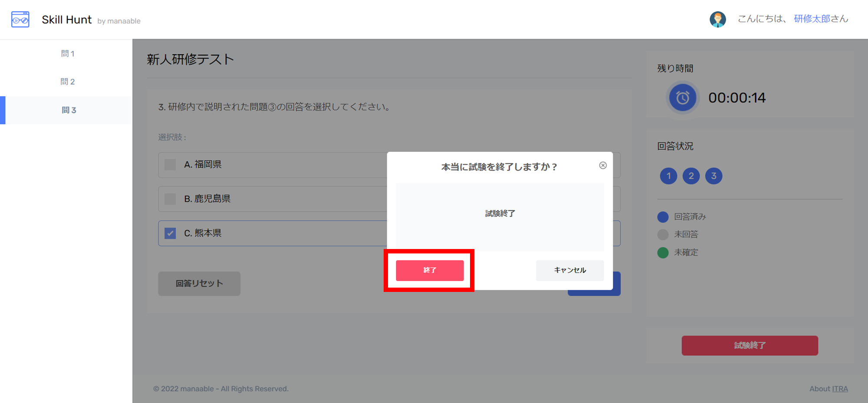The image size is (868, 403).
Task: Click the 本当に試験を終了しますか？ dialog title
Action: click(x=499, y=167)
